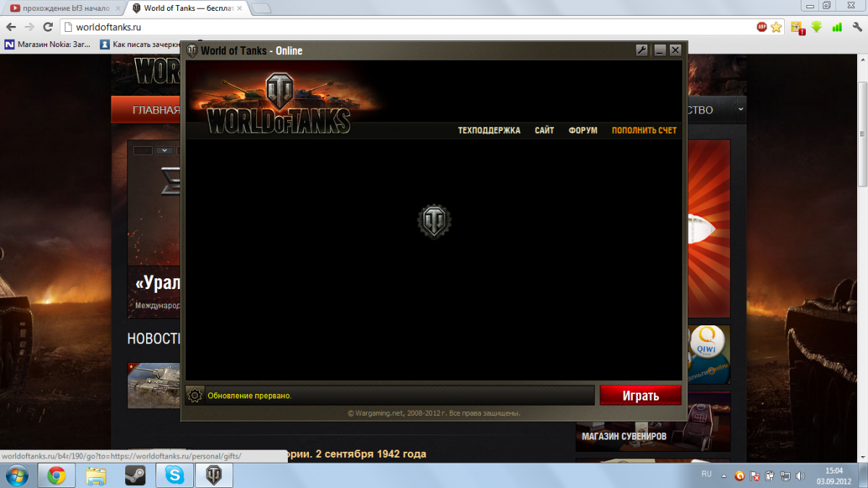Screen dimensions: 868x488
Task: Click scrollbar down arrow in Chrome
Action: (x=862, y=458)
